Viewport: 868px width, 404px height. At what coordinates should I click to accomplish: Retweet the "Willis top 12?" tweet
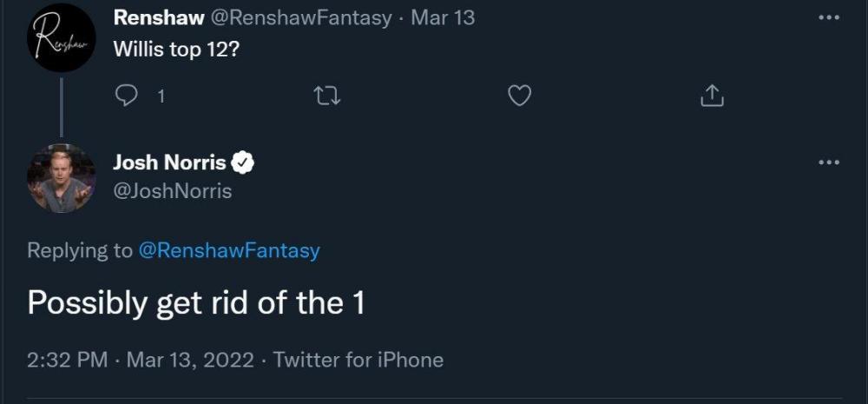[x=327, y=96]
